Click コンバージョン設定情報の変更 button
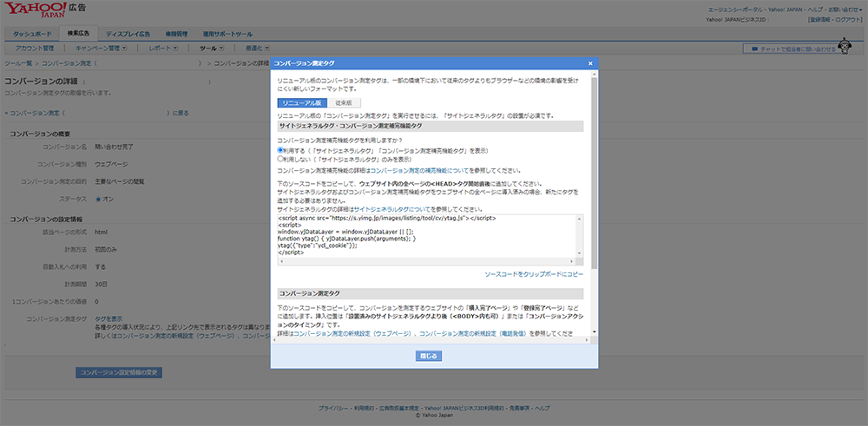 click(x=119, y=372)
